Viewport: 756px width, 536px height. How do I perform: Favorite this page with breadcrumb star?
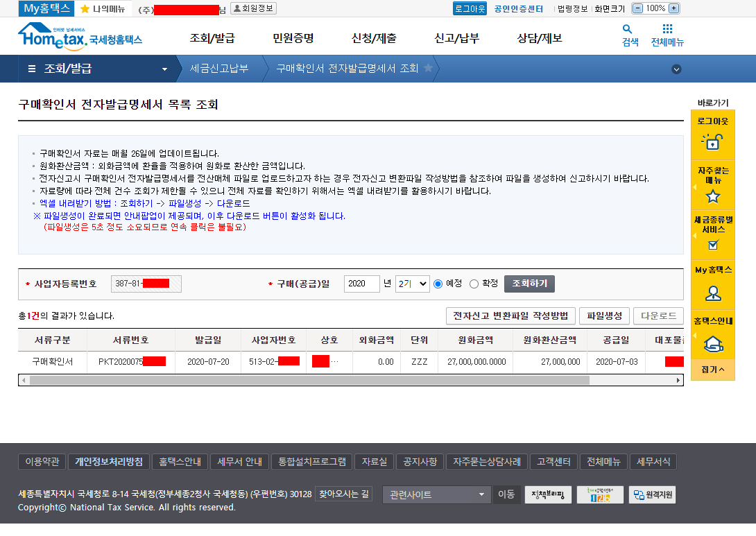428,68
